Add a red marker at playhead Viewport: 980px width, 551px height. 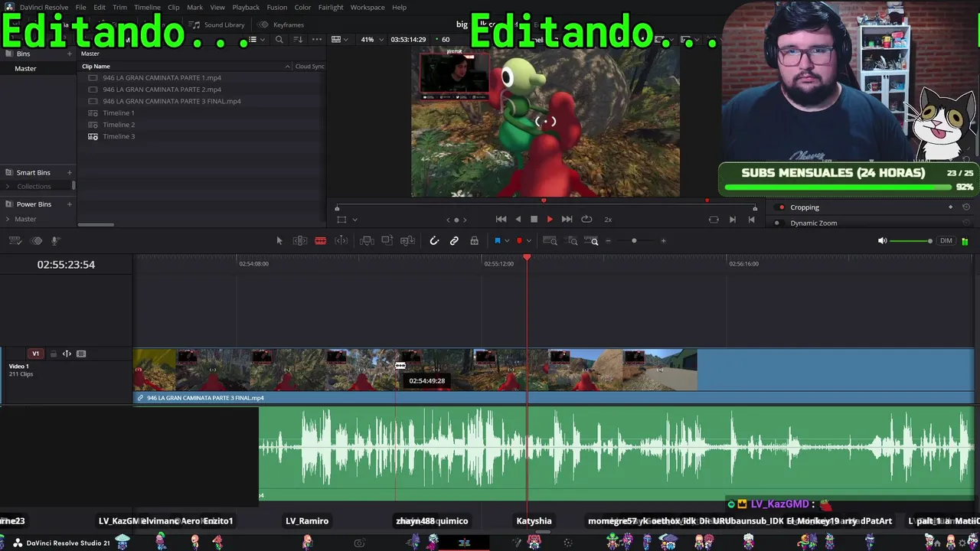(519, 241)
